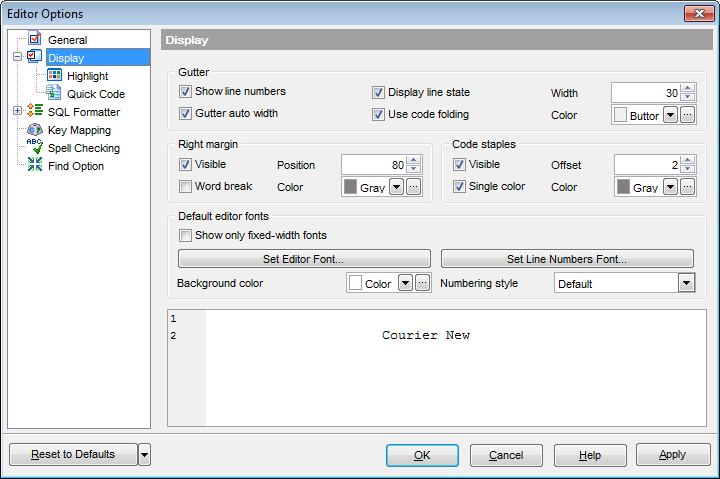Disable Show line numbers checkbox
The image size is (720, 479).
pyautogui.click(x=186, y=92)
